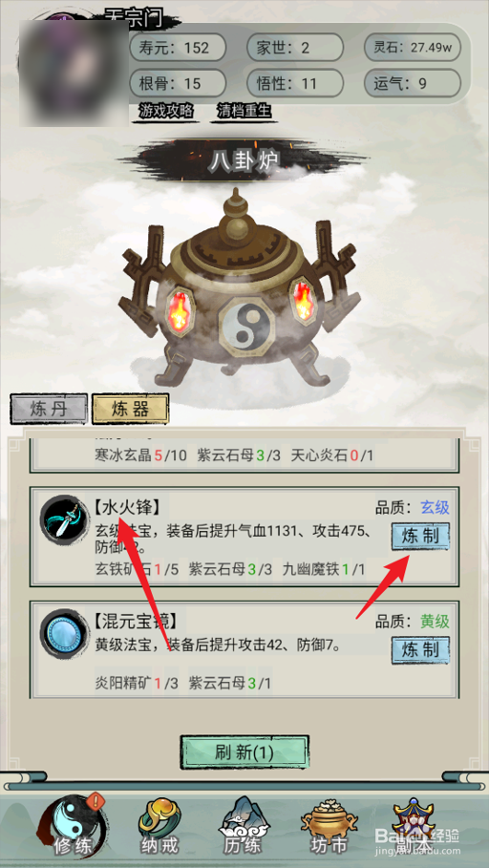Click the 刷新(1) refresh button

pos(244,752)
